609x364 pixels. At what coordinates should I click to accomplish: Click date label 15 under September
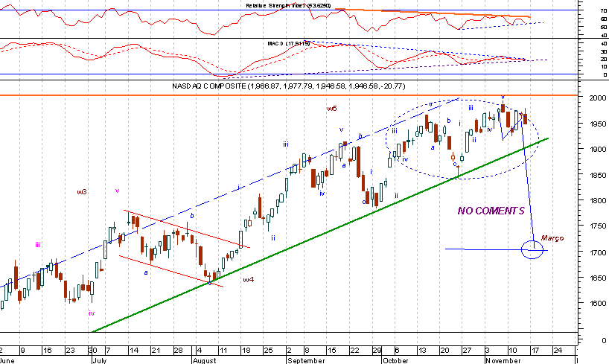pyautogui.click(x=332, y=351)
